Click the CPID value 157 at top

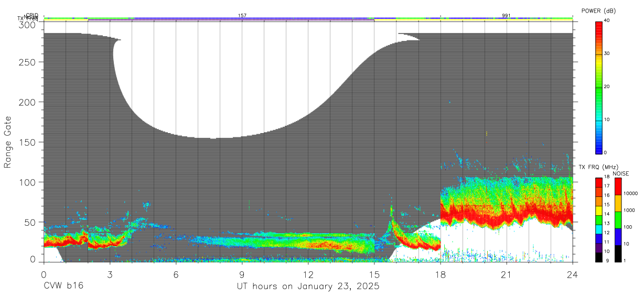(242, 16)
